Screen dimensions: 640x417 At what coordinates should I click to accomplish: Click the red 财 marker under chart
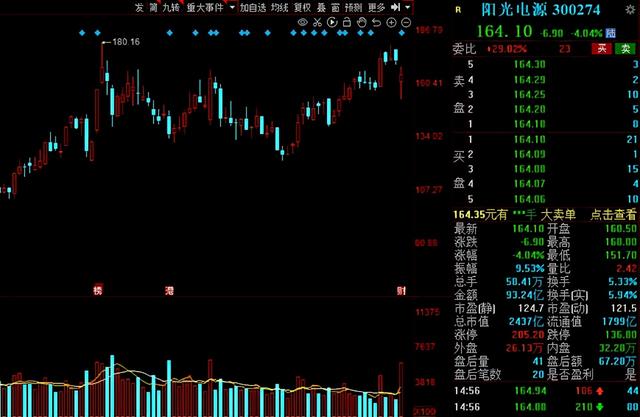(x=401, y=290)
